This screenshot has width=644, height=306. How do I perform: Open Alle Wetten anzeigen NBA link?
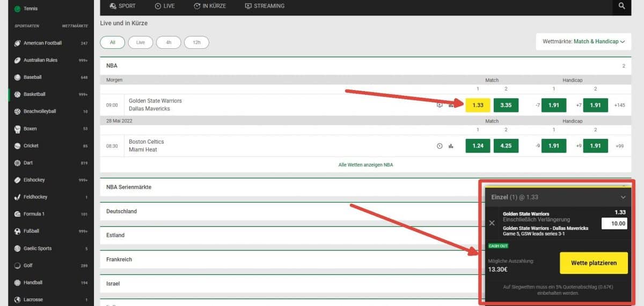365,165
